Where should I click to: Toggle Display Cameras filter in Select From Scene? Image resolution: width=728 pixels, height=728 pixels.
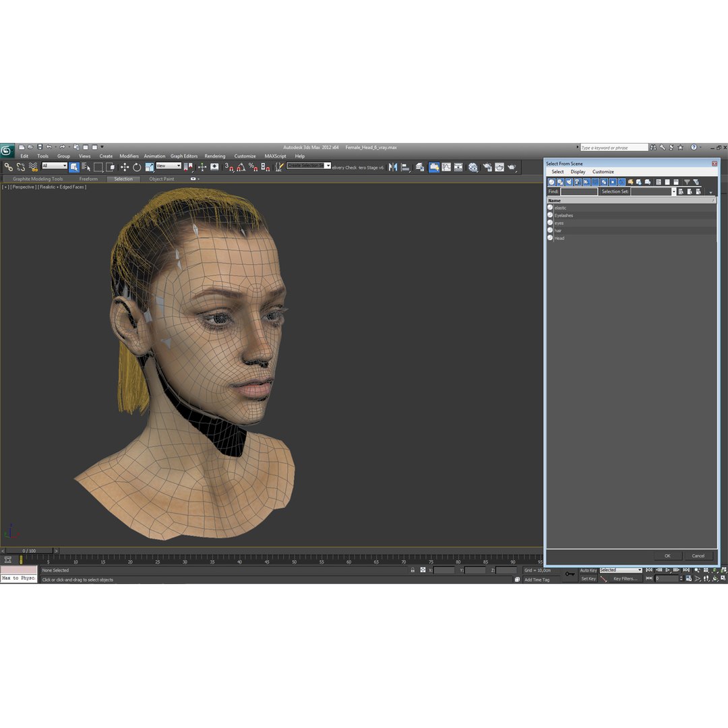click(578, 182)
